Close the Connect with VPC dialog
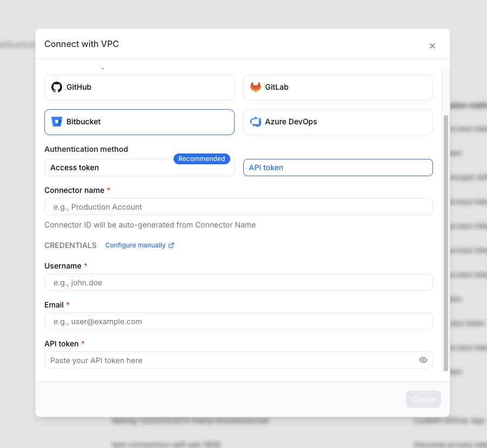The width and height of the screenshot is (487, 448). [x=432, y=46]
